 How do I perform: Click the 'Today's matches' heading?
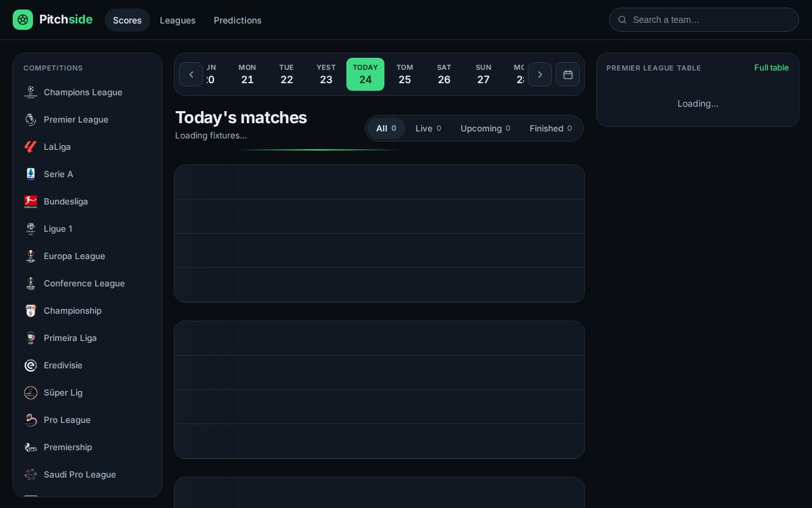241,117
